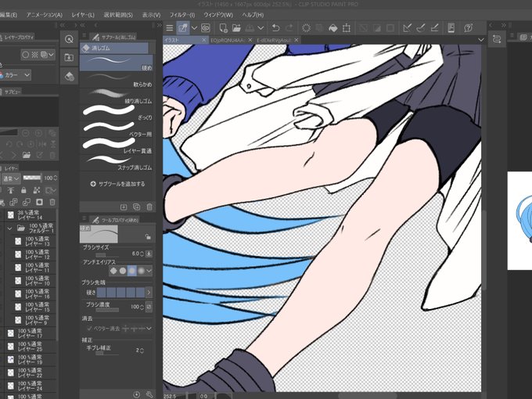Open the 表示(V) menu
532x399 pixels.
(151, 15)
